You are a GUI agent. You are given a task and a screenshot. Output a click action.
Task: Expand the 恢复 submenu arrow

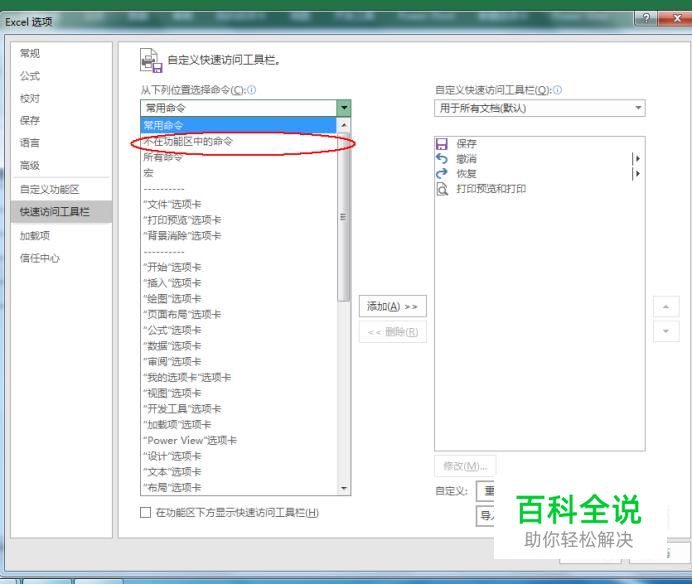pos(637,173)
